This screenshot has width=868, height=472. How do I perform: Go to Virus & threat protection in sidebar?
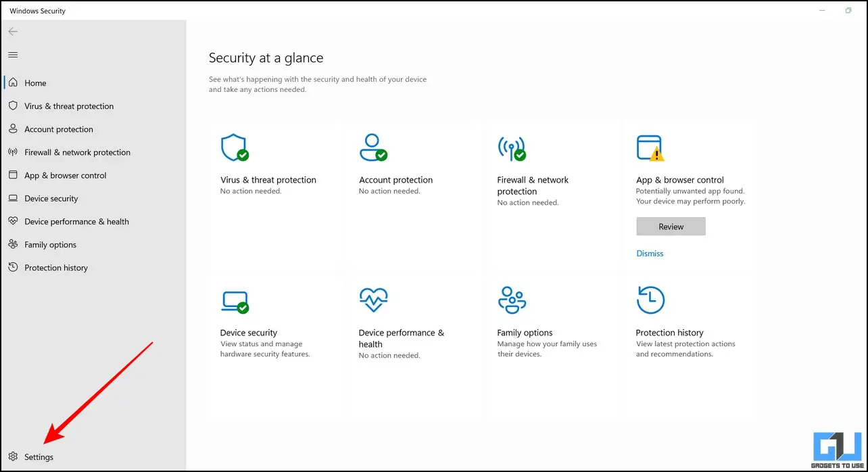tap(69, 106)
